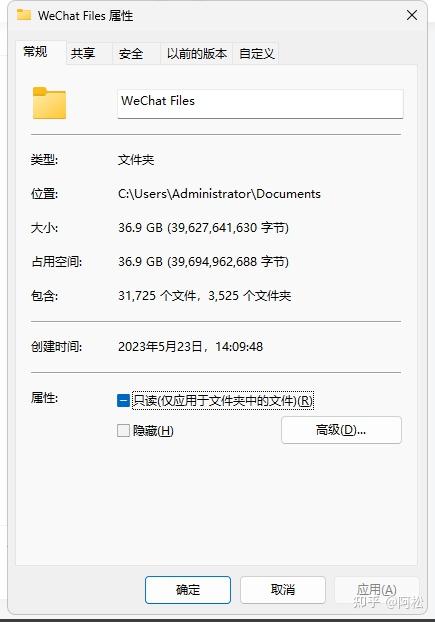Select the 以前的版本 tab
The width and height of the screenshot is (435, 622).
pos(196,53)
